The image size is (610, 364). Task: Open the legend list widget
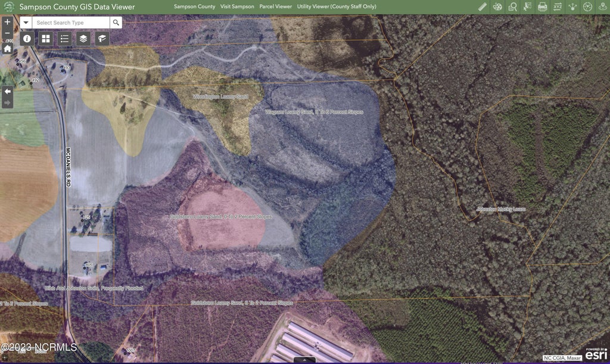64,39
